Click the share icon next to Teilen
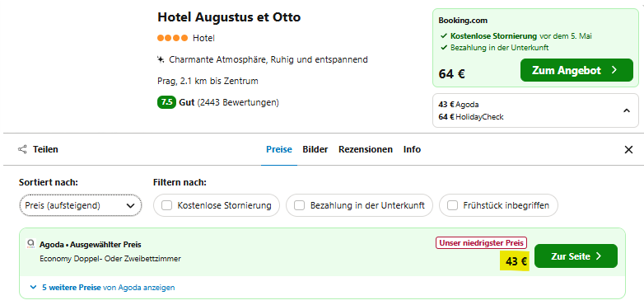Screen dimensions: 644x305 pyautogui.click(x=22, y=149)
